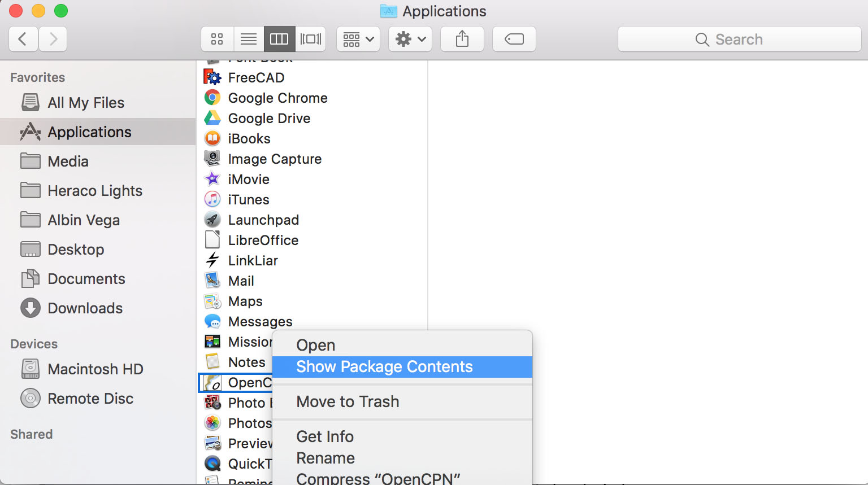Select the iMovie star icon

[212, 179]
